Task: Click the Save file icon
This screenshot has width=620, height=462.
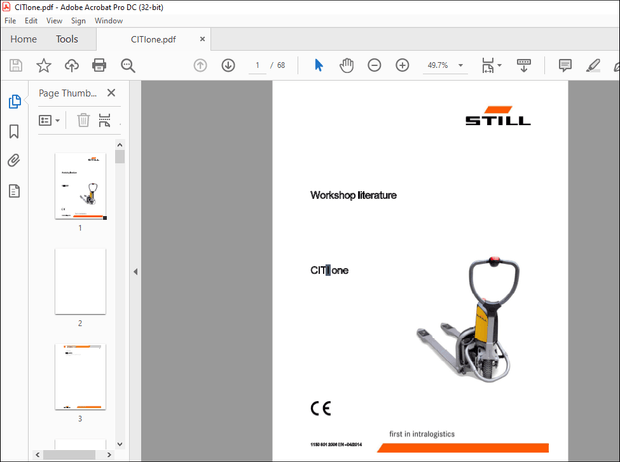Action: pos(16,65)
